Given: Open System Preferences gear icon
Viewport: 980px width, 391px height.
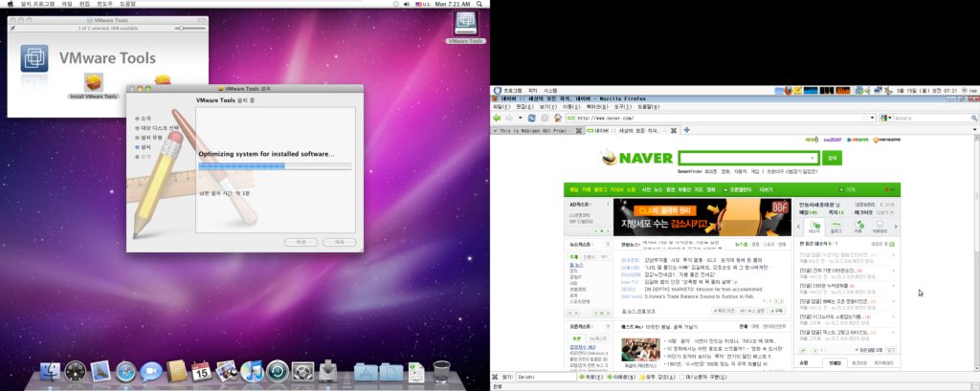Looking at the screenshot, I should pyautogui.click(x=302, y=372).
